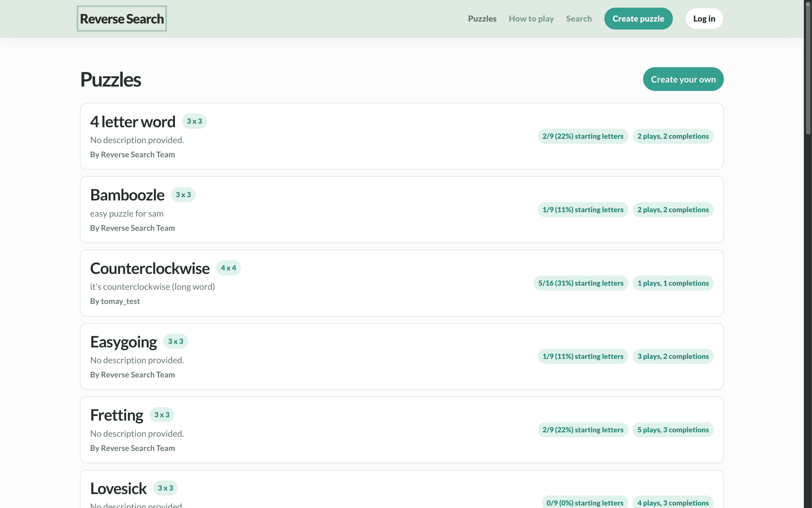The height and width of the screenshot is (508, 812).
Task: Click the Puzzles page heading
Action: pyautogui.click(x=111, y=80)
